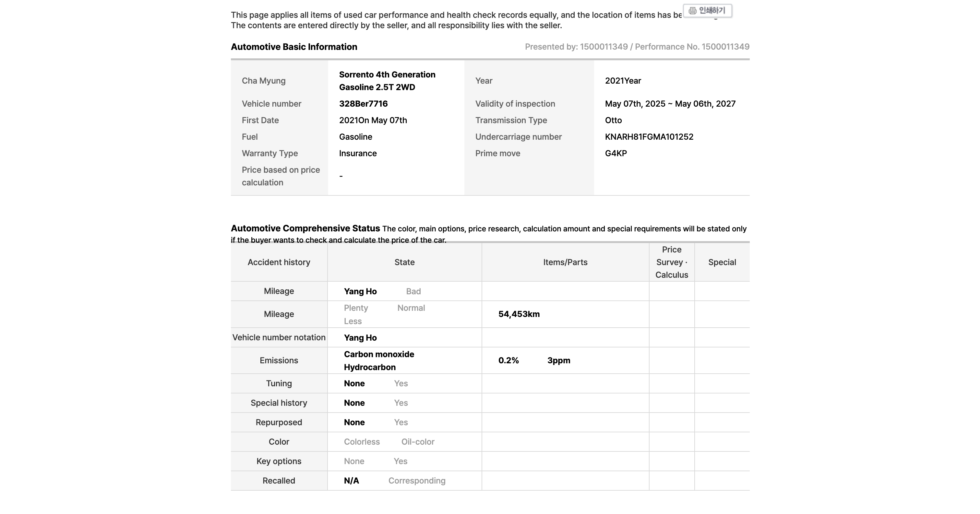Screen dimensions: 980x514
Task: Choose Yes option in Tuning row
Action: pos(400,383)
